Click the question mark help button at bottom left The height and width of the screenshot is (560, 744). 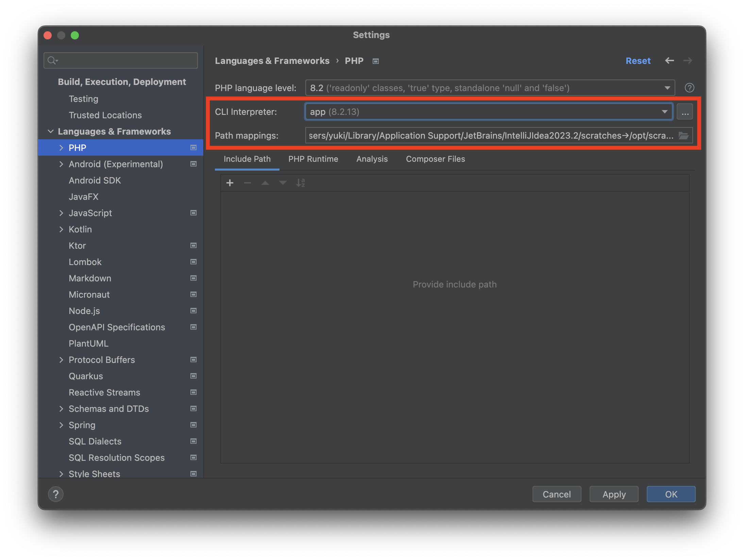click(x=56, y=494)
